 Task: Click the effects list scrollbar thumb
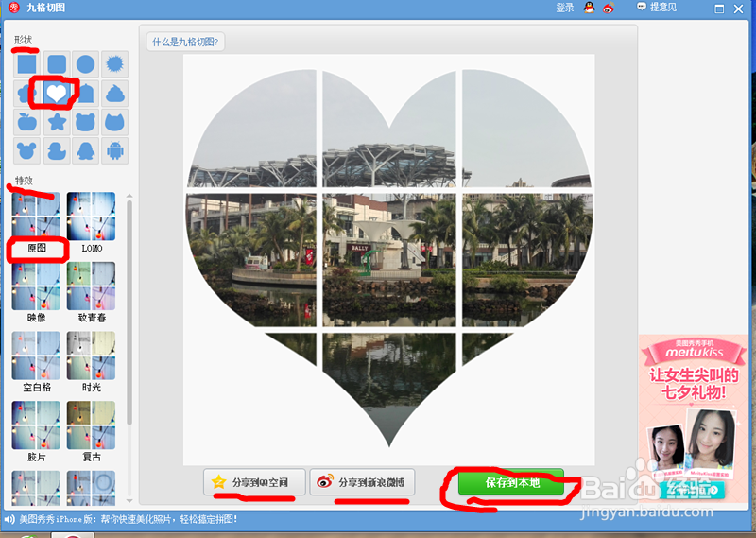129,313
